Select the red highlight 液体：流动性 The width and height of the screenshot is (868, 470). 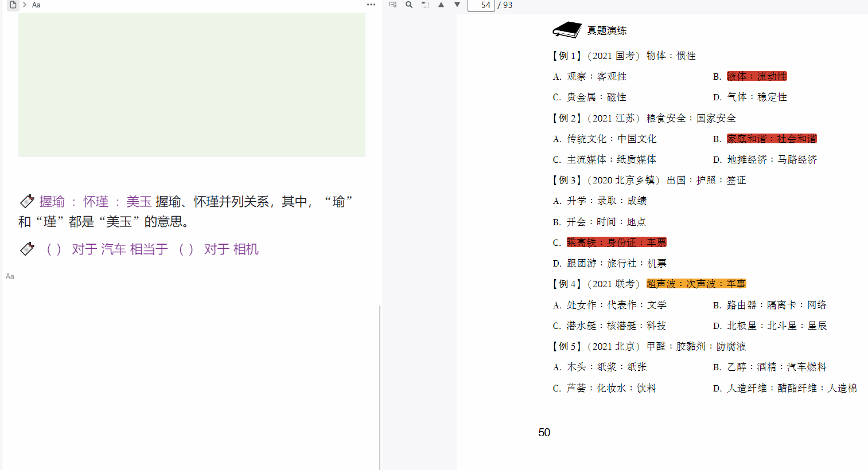(756, 76)
